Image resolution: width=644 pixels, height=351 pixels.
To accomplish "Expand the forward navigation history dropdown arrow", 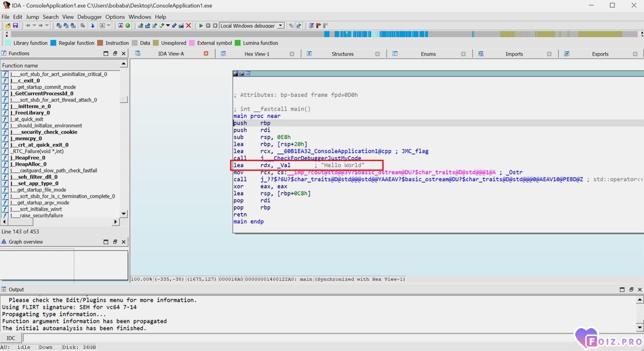I will click(x=47, y=26).
